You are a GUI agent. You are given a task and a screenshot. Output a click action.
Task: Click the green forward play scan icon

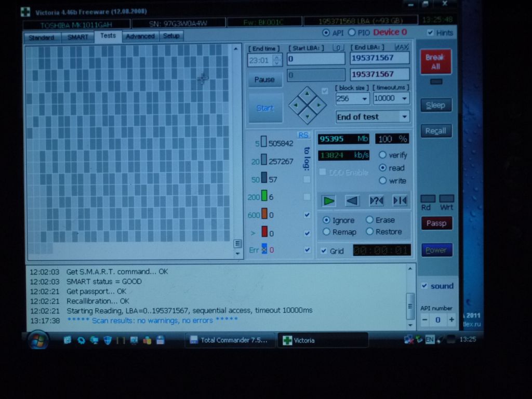[x=328, y=201]
